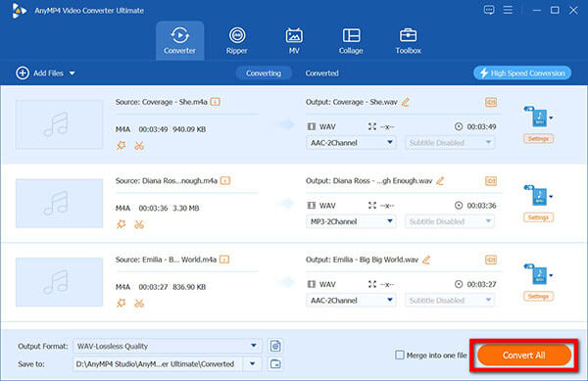This screenshot has width=588, height=381.
Task: View info for Diana Ross source file
Action: coord(225,181)
